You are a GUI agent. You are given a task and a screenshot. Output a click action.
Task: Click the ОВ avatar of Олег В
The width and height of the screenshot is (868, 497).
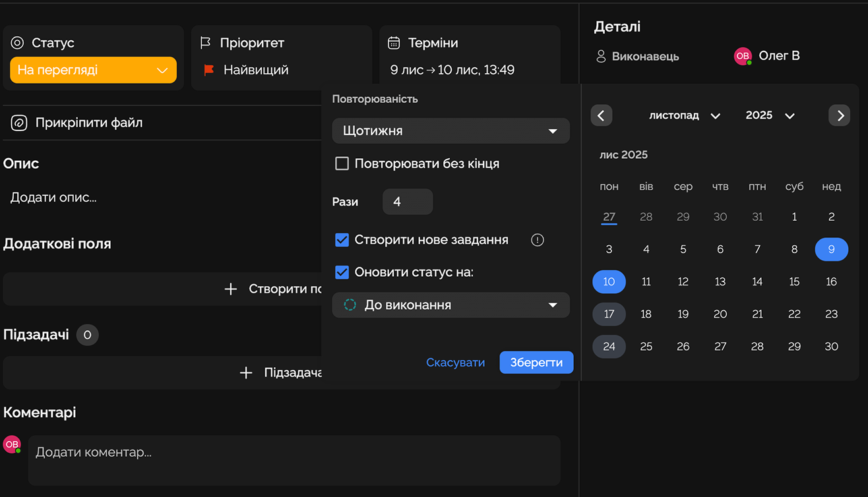coord(742,55)
